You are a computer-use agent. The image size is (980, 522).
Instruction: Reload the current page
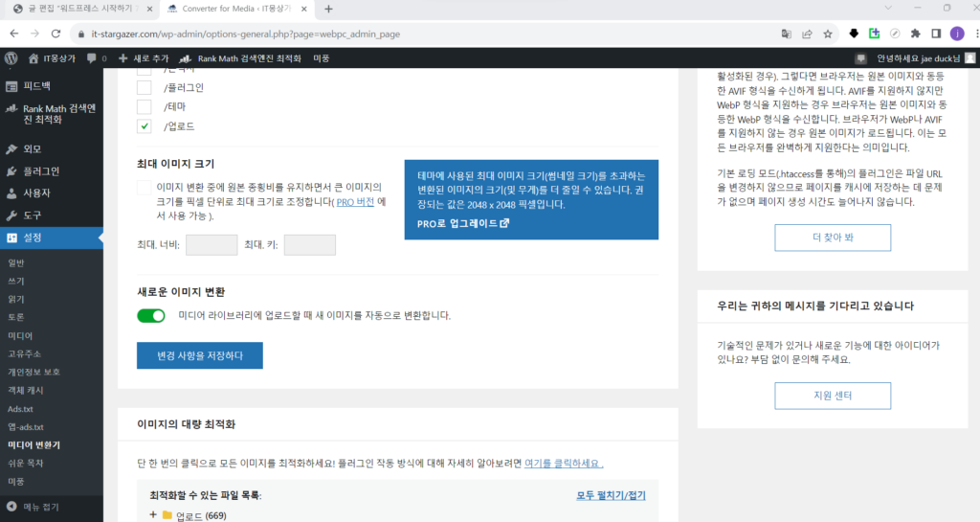pos(56,34)
